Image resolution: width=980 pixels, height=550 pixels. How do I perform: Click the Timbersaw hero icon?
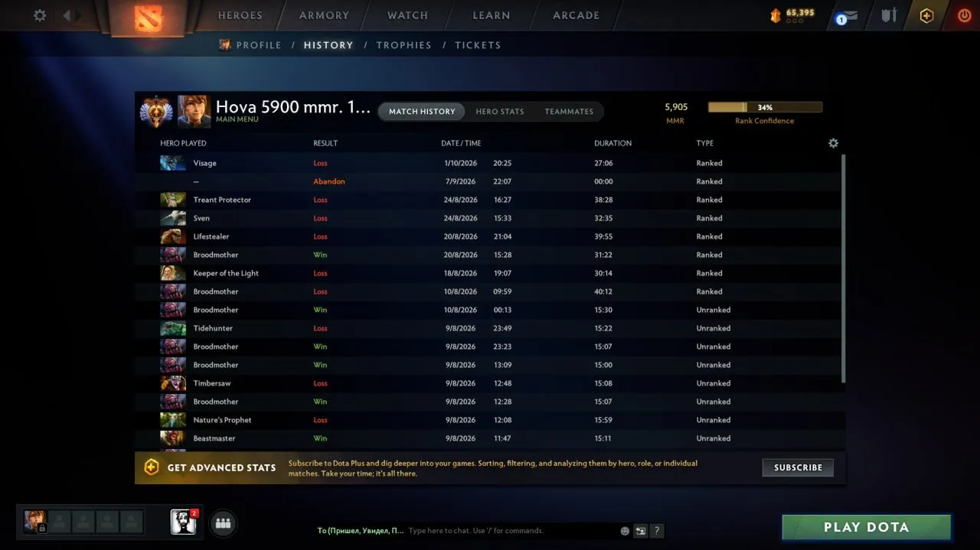173,383
